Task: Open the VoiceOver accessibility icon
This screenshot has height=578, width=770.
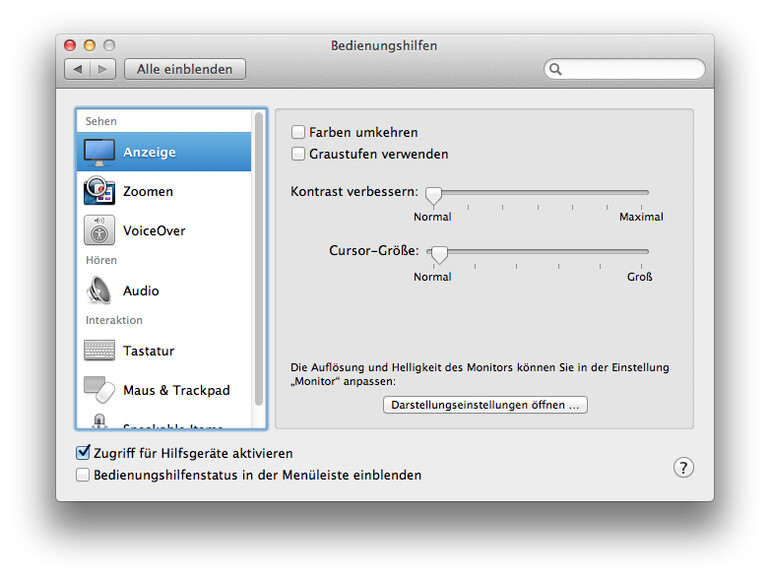Action: pyautogui.click(x=99, y=230)
